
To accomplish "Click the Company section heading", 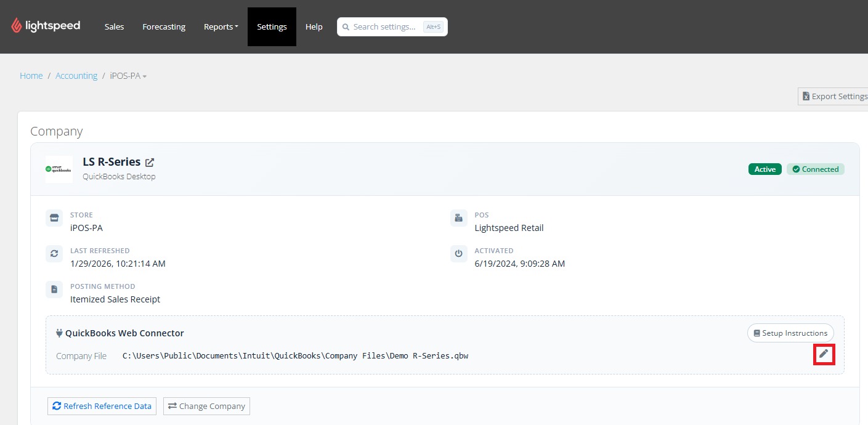I will (x=56, y=131).
